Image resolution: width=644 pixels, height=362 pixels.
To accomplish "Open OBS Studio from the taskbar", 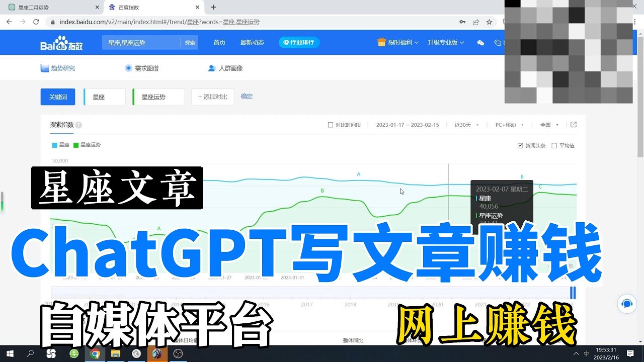I will point(178,353).
